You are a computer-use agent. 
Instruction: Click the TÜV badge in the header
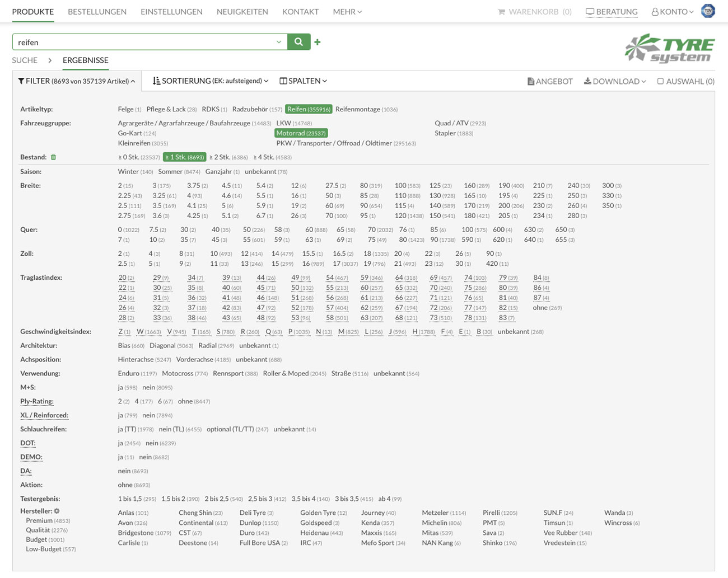point(708,11)
